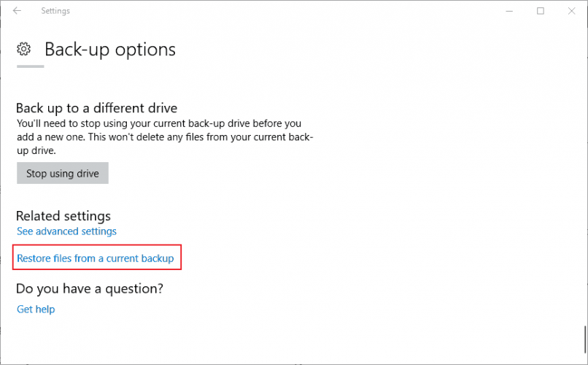The height and width of the screenshot is (365, 588).
Task: Click the gear icon beside Back-up options
Action: click(24, 50)
